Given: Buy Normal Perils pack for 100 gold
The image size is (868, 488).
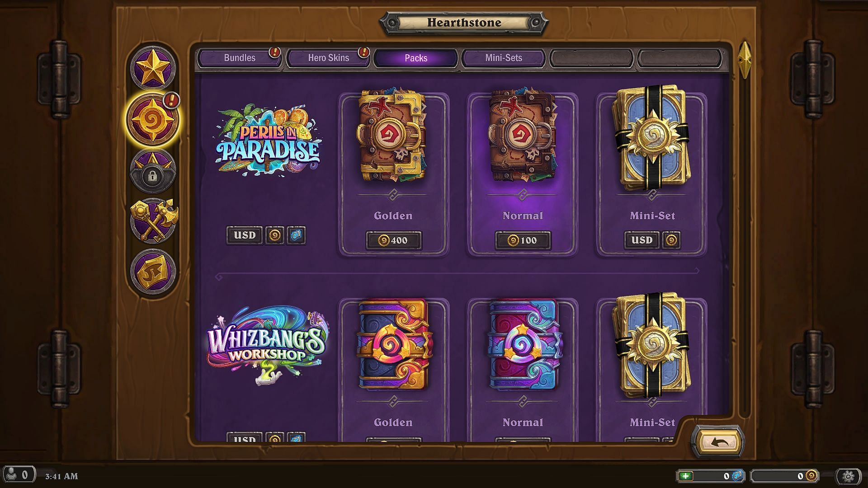Looking at the screenshot, I should pos(523,240).
